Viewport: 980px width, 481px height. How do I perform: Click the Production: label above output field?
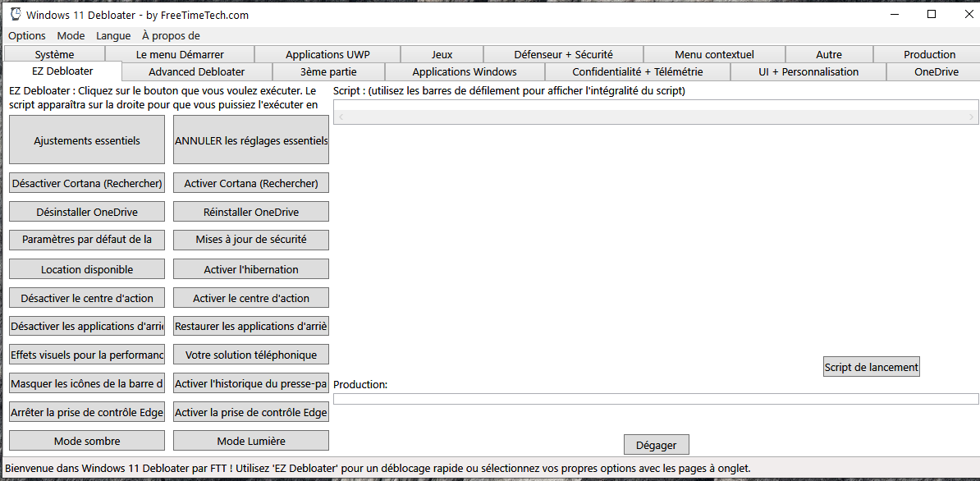(360, 384)
